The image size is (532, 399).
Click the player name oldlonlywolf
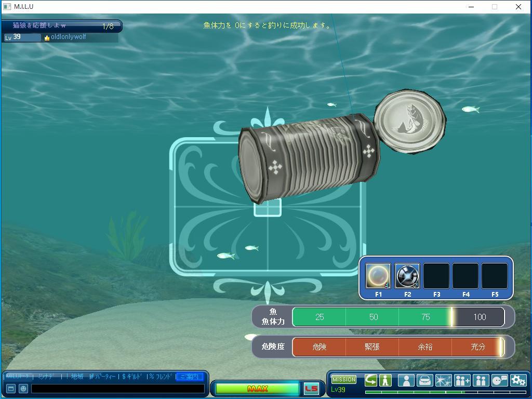point(68,37)
